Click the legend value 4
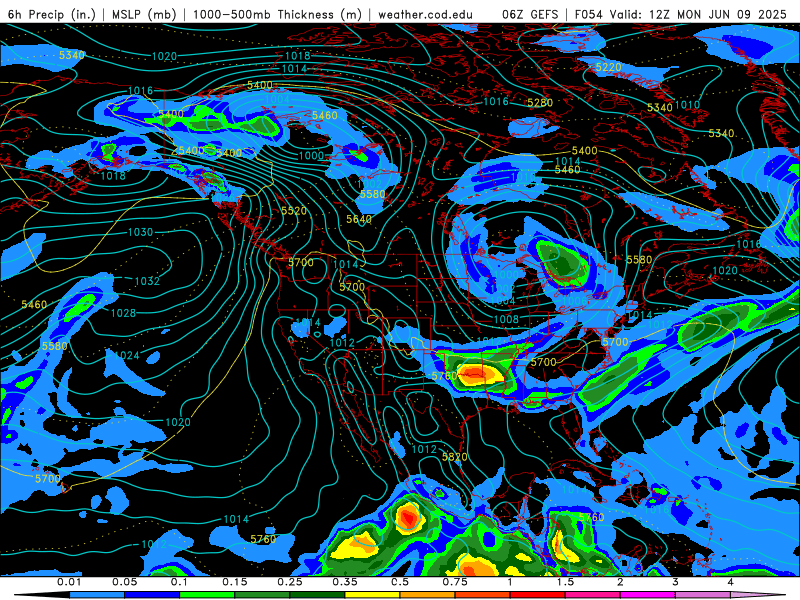The width and height of the screenshot is (800, 600). [x=731, y=582]
